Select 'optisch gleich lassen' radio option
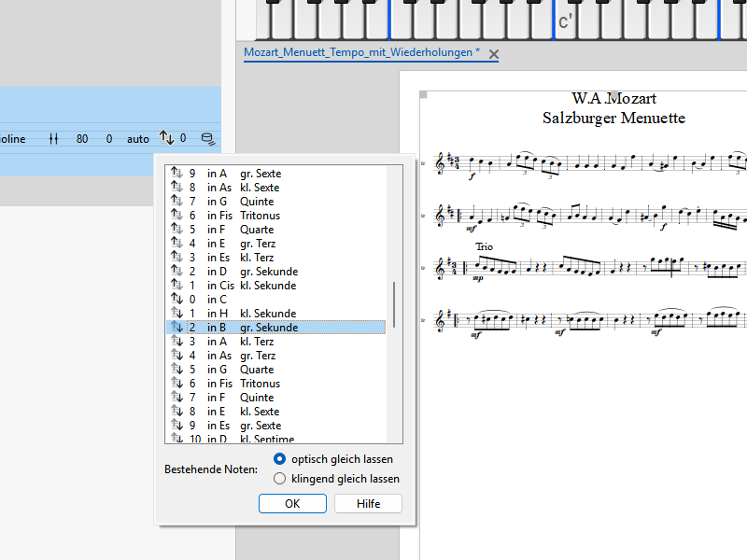 click(x=279, y=459)
